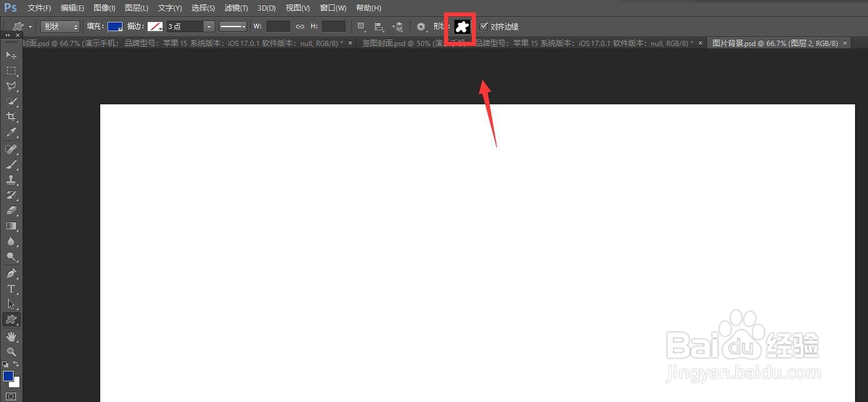Open the 图层(L) menu

(136, 8)
